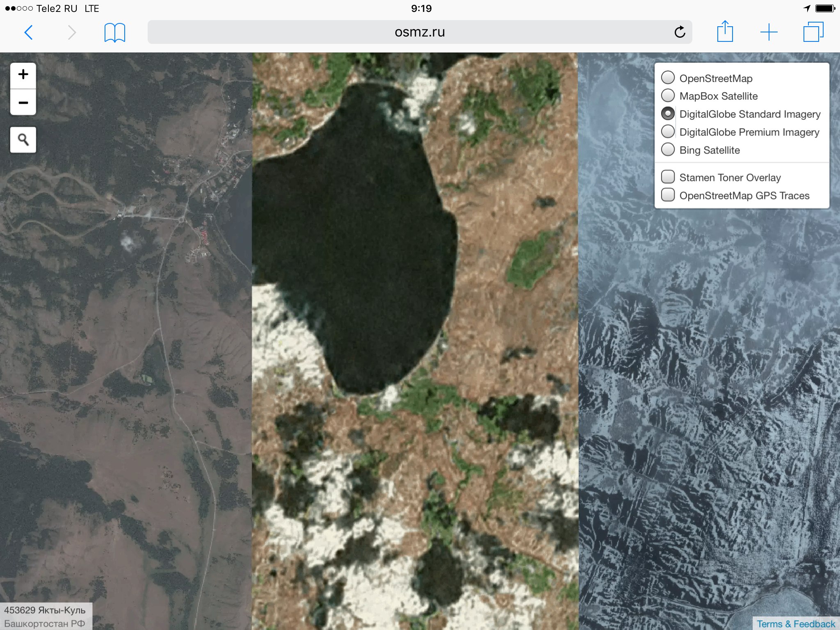Zoom out of the map

pyautogui.click(x=23, y=103)
